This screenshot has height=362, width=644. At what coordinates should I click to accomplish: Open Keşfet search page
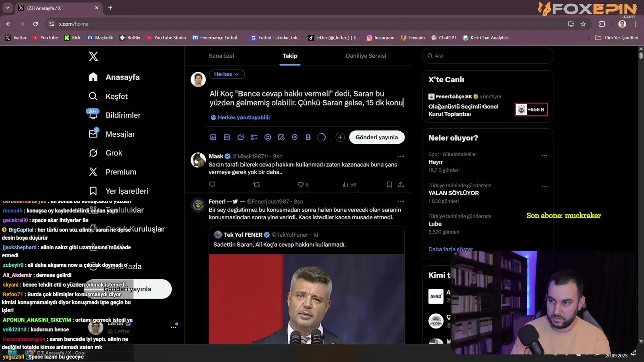[108, 96]
